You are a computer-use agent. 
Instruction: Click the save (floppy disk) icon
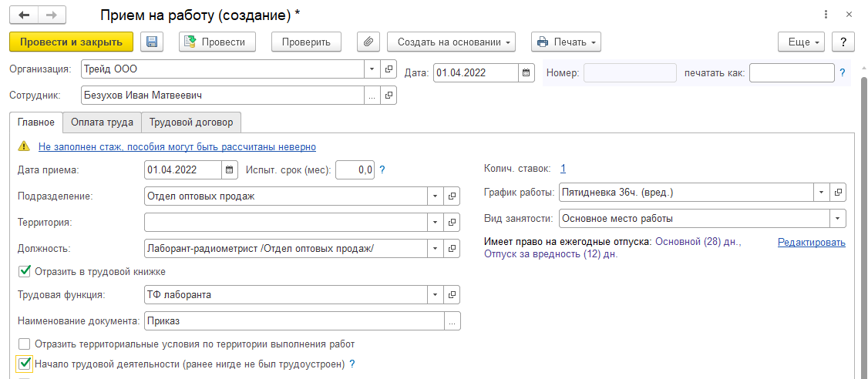(152, 42)
